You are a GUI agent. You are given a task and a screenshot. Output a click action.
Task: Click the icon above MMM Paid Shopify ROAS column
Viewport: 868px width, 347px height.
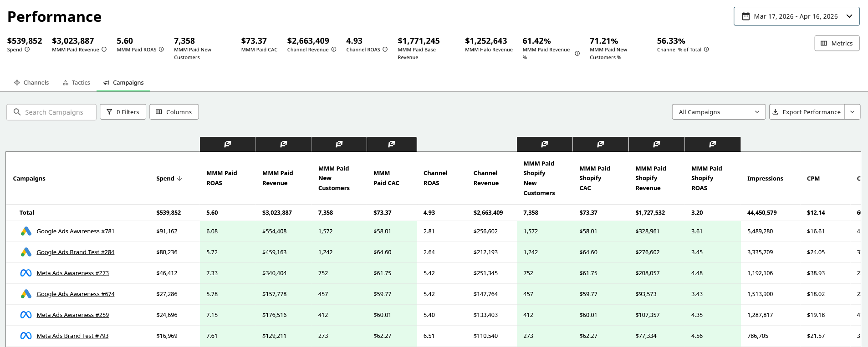coord(712,144)
